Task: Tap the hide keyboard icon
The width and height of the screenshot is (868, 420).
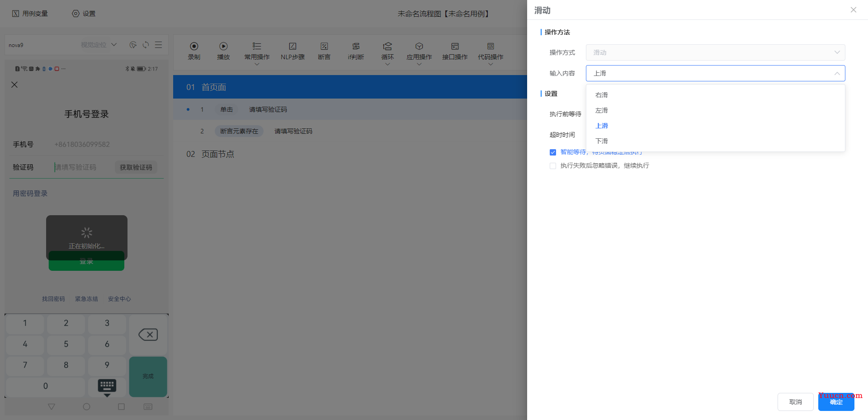Action: click(107, 387)
